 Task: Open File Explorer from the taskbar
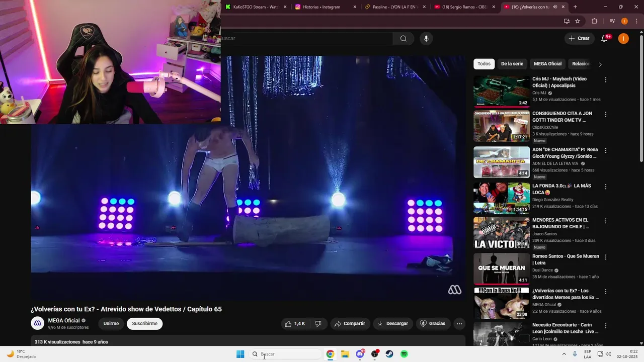345,354
